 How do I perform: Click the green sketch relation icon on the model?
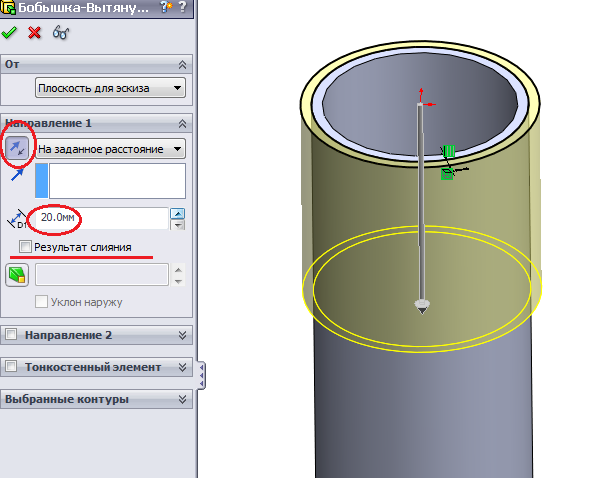coord(449,151)
